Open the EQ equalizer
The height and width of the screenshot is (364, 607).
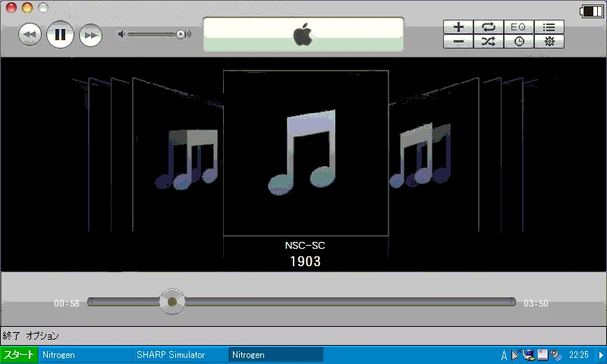519,27
